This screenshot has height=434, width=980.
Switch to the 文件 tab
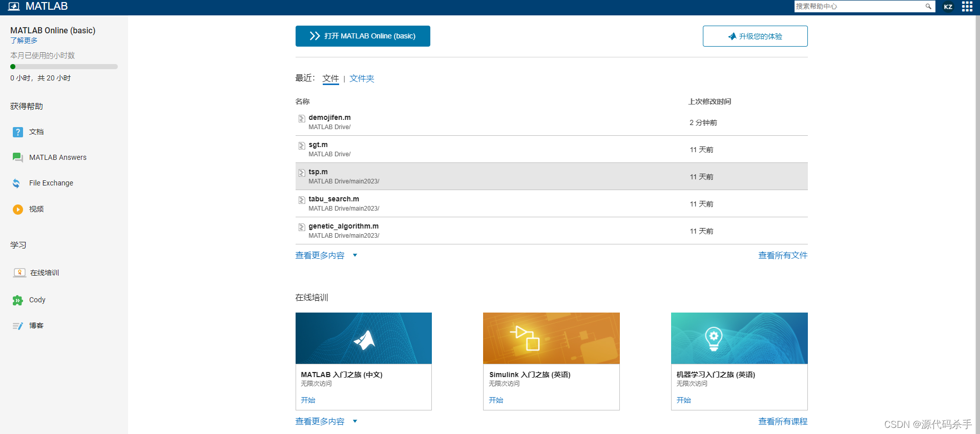pyautogui.click(x=330, y=78)
